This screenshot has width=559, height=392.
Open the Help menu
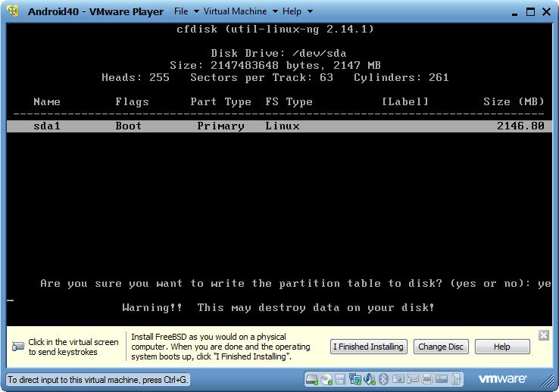point(292,11)
